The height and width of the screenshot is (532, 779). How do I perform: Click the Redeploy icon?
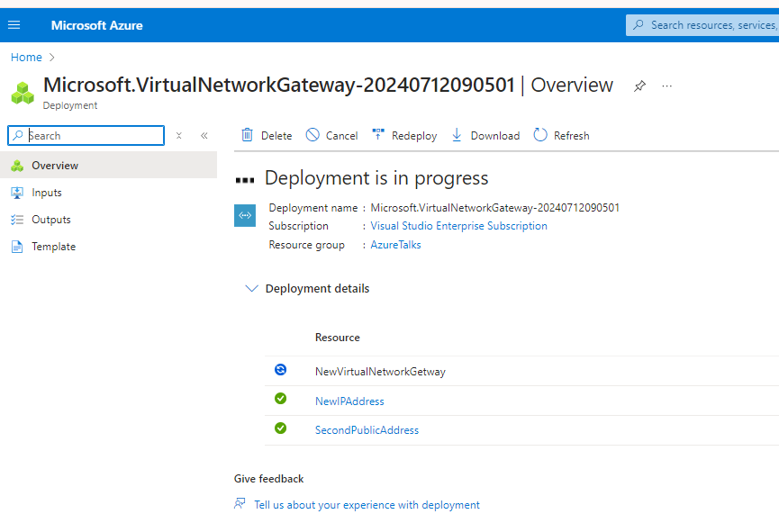378,134
